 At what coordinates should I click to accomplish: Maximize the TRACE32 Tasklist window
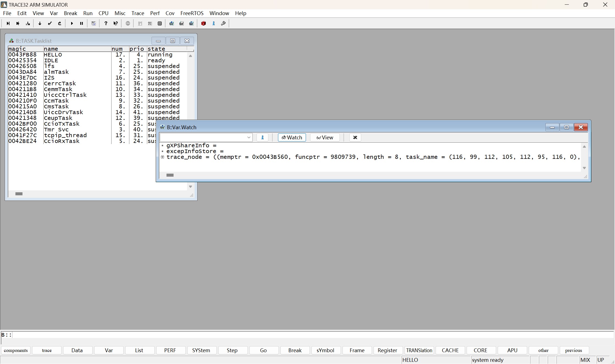pyautogui.click(x=172, y=41)
